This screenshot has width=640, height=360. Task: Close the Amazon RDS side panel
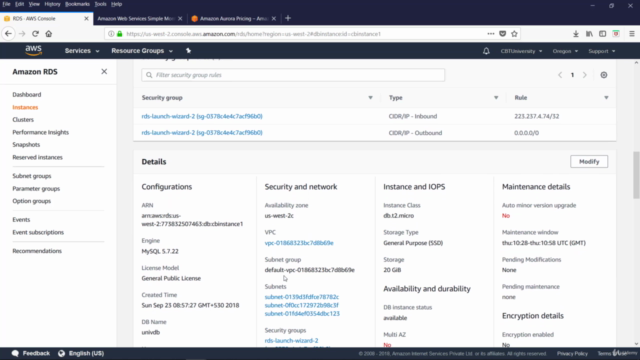(x=104, y=71)
